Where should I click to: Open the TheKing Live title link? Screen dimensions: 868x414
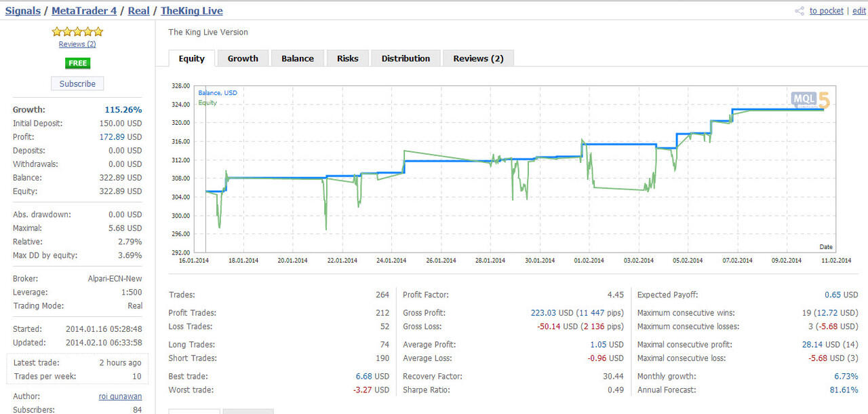click(x=192, y=11)
